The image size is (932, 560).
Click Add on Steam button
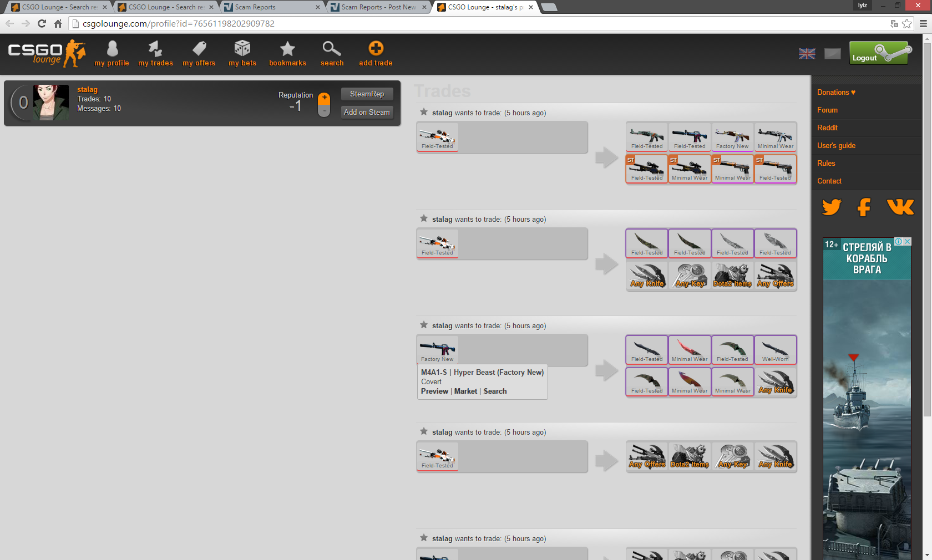pos(367,112)
